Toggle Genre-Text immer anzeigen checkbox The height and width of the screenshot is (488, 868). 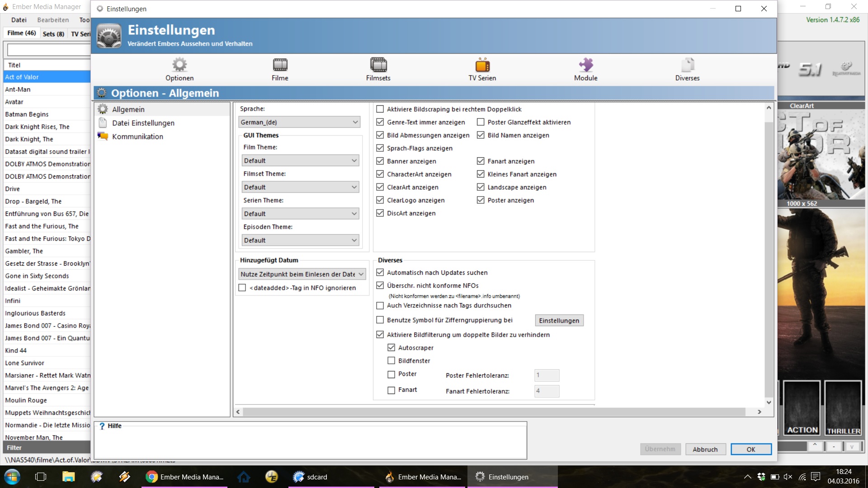pyautogui.click(x=380, y=122)
